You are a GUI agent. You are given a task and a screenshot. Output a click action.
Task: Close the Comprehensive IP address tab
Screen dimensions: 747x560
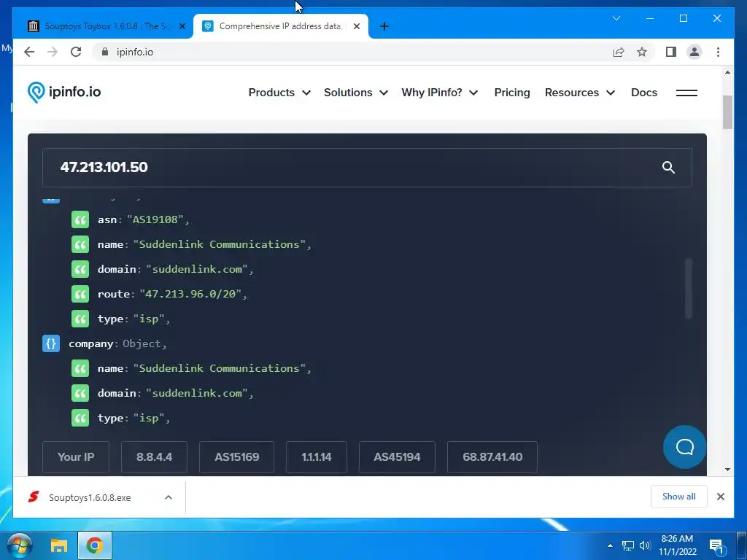tap(356, 26)
